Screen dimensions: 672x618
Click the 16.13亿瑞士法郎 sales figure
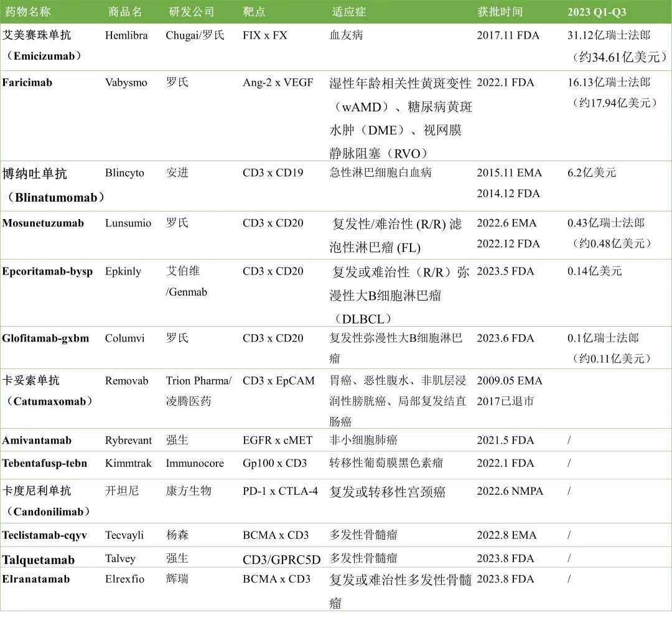pos(609,82)
